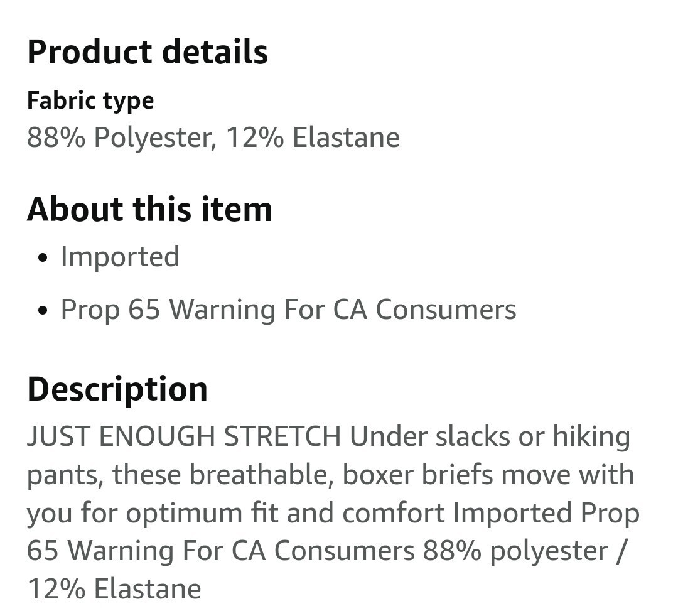The width and height of the screenshot is (678, 616).
Task: Click the "Product details" heading
Action: [148, 52]
